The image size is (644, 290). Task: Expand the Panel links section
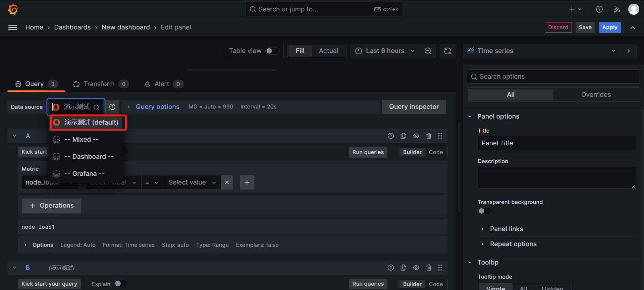pos(506,229)
